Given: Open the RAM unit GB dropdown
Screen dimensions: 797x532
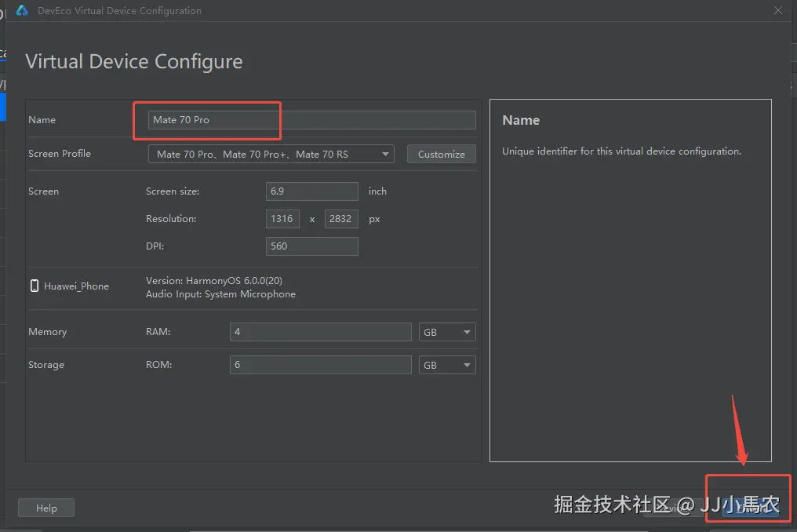Looking at the screenshot, I should coord(447,332).
